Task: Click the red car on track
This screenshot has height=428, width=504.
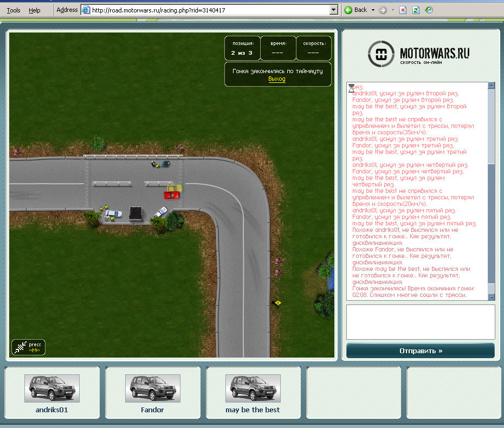Action: tap(172, 195)
